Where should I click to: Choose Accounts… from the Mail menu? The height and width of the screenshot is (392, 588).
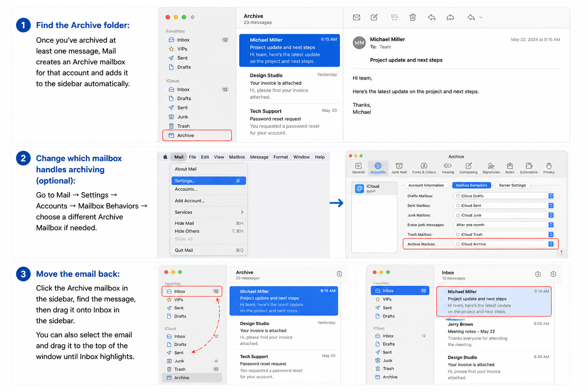[x=209, y=189]
